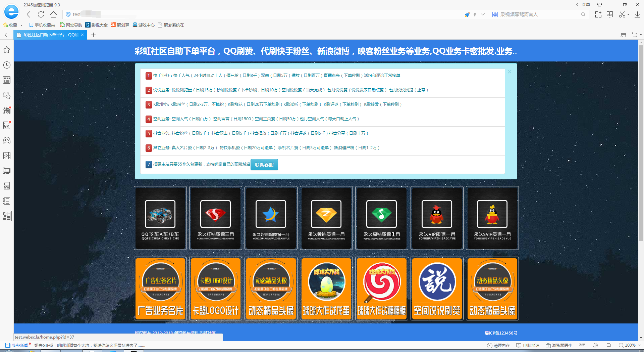Image resolution: width=644 pixels, height=352 pixels.
Task: Click the lightning bolt icon in address bar
Action: tap(475, 14)
